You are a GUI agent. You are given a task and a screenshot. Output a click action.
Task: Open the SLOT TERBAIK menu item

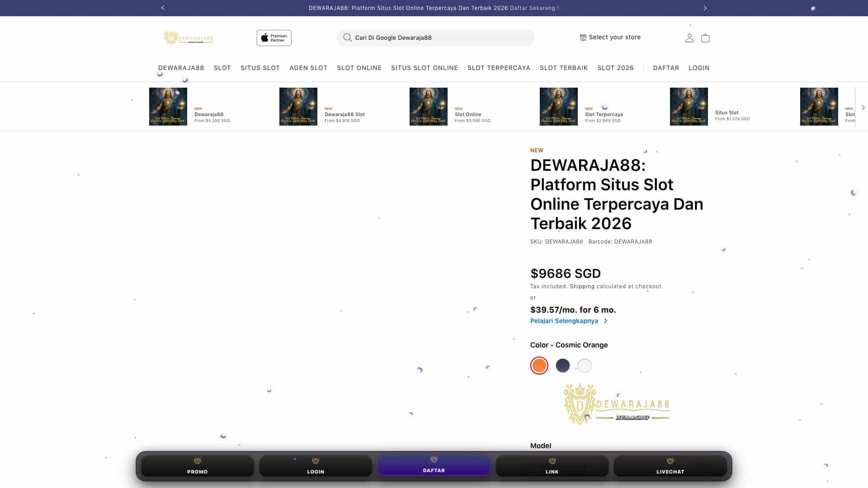tap(563, 68)
